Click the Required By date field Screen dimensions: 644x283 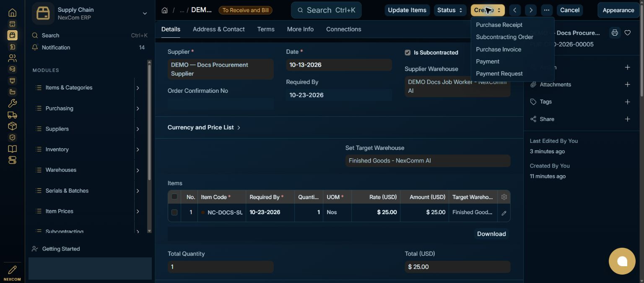339,95
